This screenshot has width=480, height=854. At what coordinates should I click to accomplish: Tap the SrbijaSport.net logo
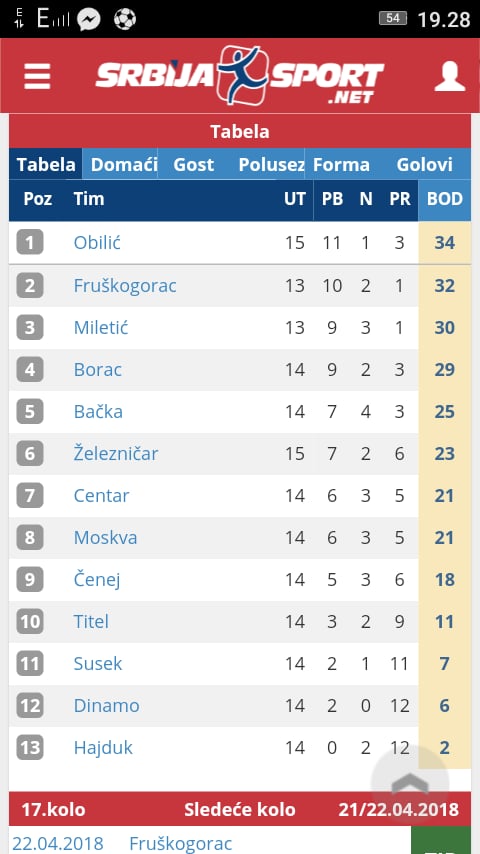pyautogui.click(x=240, y=75)
